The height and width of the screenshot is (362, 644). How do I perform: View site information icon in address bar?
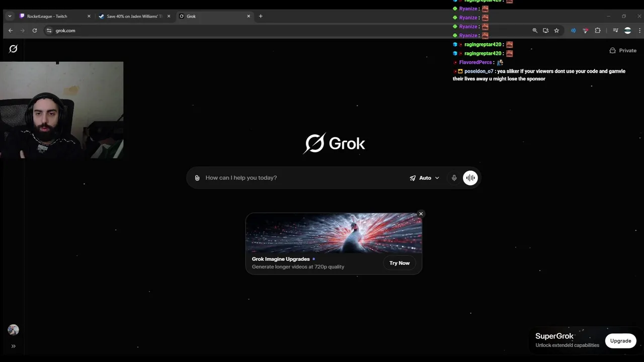pyautogui.click(x=49, y=31)
